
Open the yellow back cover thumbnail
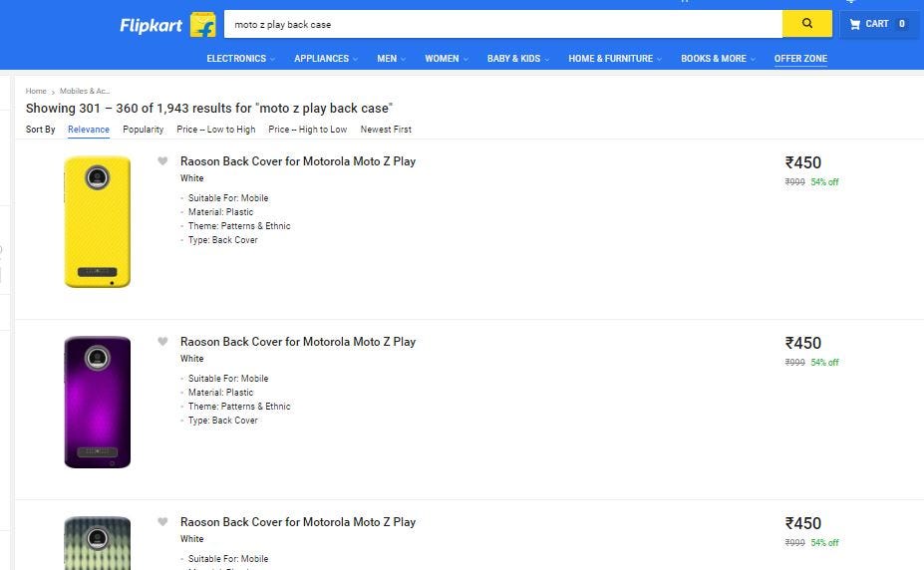(x=98, y=222)
